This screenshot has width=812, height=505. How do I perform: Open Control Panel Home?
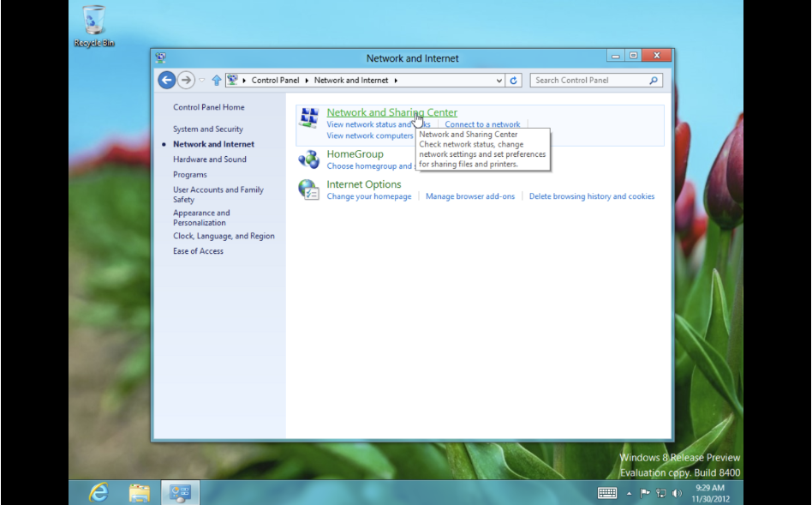pyautogui.click(x=209, y=107)
